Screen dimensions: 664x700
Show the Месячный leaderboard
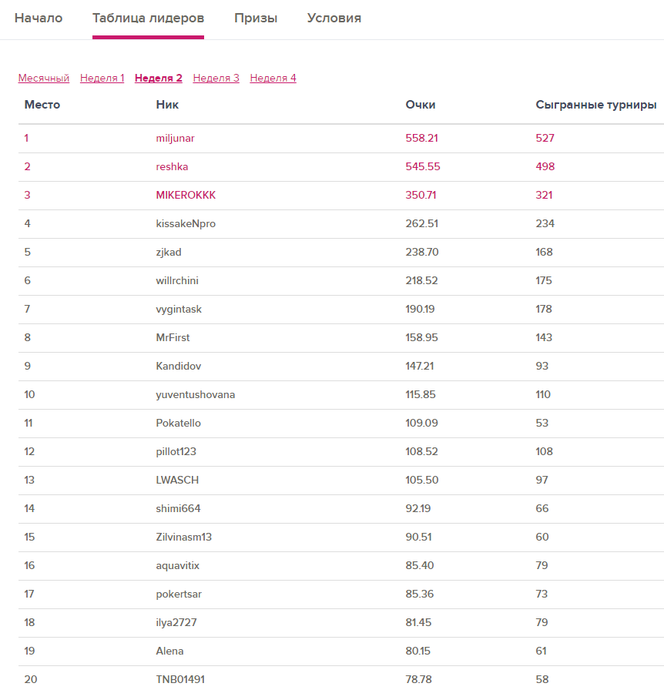44,78
